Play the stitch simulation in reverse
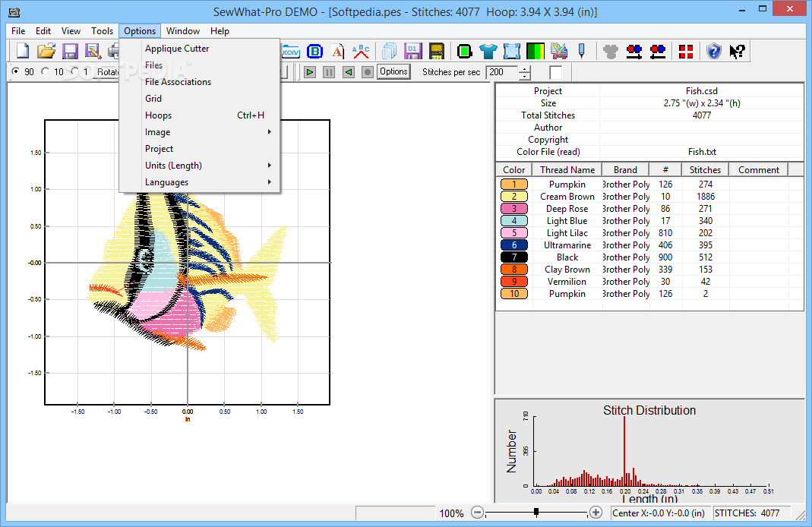This screenshot has width=812, height=527. 348,72
